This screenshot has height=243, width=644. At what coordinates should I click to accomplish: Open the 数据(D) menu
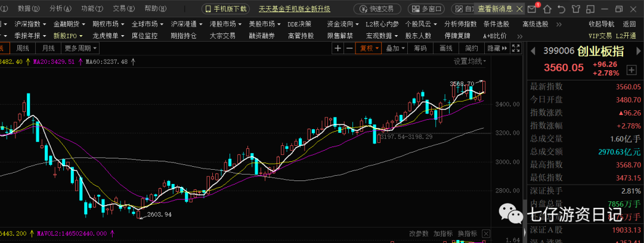click(29, 8)
